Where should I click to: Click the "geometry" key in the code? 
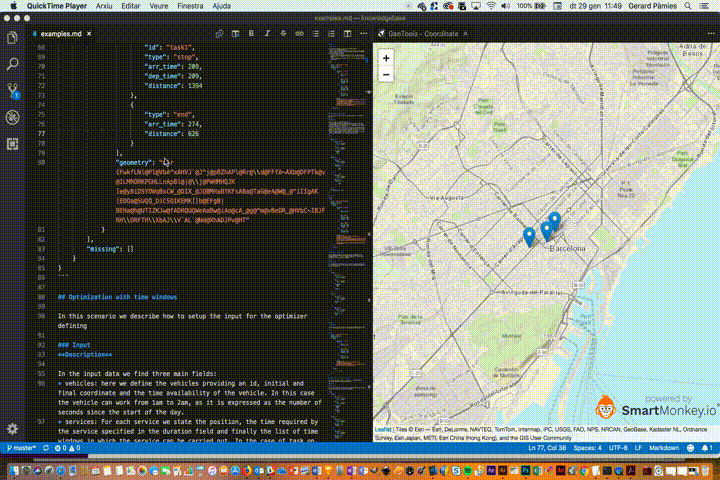(134, 163)
